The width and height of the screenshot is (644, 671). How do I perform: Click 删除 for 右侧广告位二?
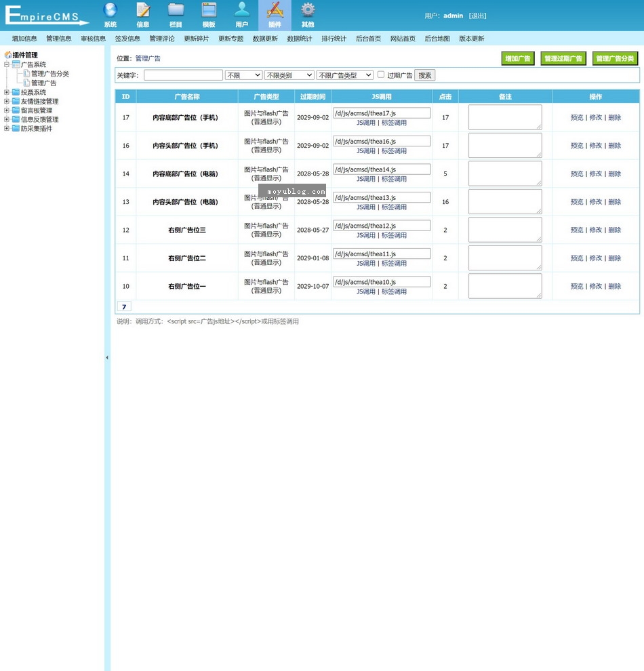614,258
